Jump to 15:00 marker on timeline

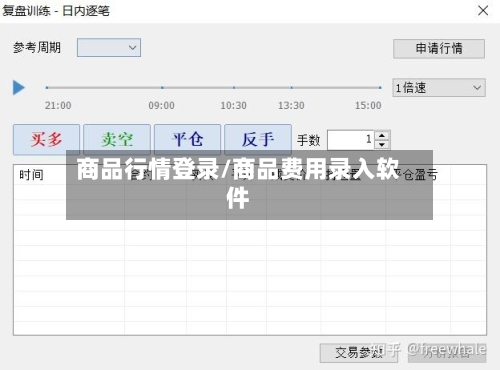[380, 88]
